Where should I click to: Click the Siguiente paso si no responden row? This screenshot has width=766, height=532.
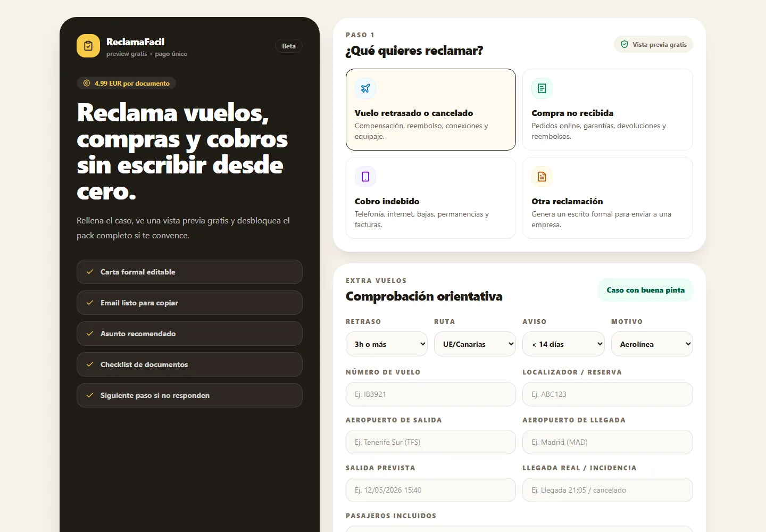(189, 395)
